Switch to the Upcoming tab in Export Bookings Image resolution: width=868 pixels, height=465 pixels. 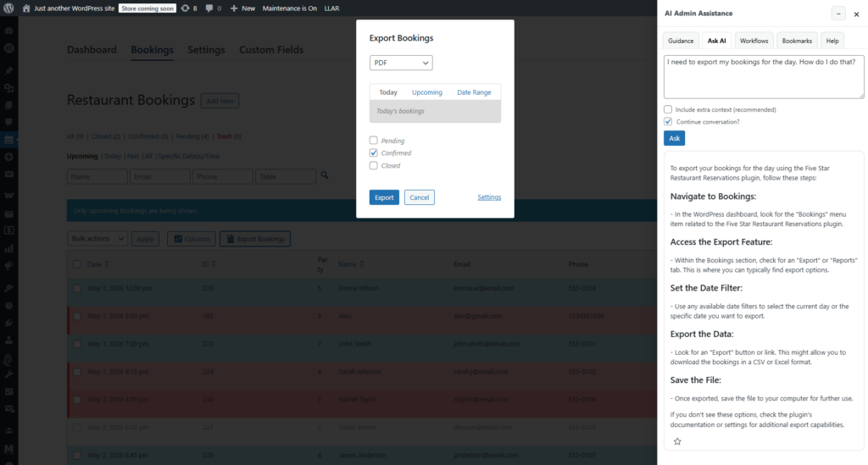(x=427, y=92)
